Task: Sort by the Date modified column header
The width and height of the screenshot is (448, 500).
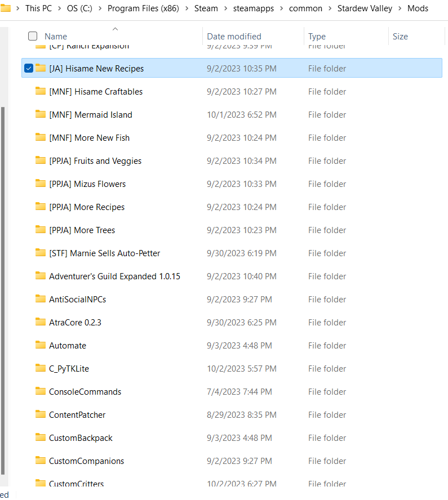Action: click(x=234, y=37)
